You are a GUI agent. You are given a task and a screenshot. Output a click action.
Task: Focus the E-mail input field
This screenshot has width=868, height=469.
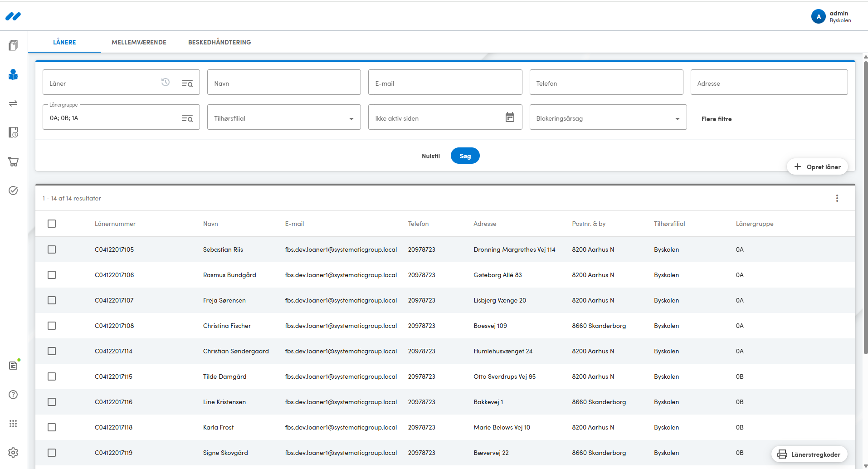tap(445, 82)
